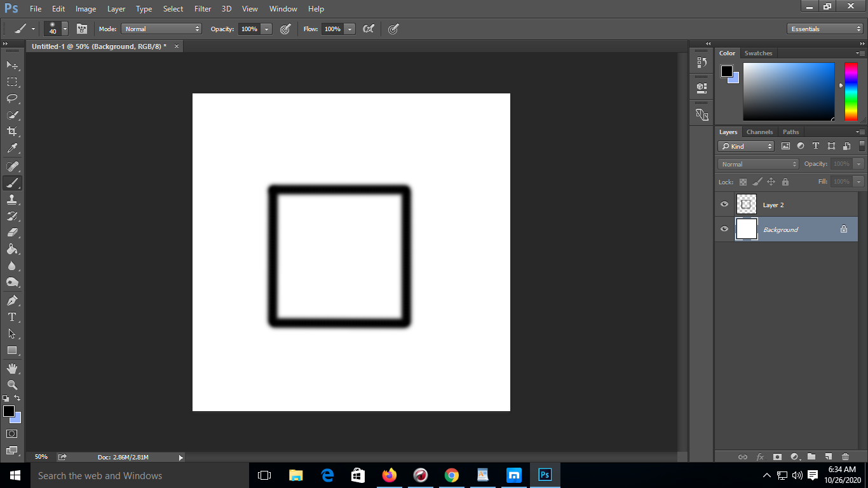Toggle pressure for opacity button

coord(285,29)
